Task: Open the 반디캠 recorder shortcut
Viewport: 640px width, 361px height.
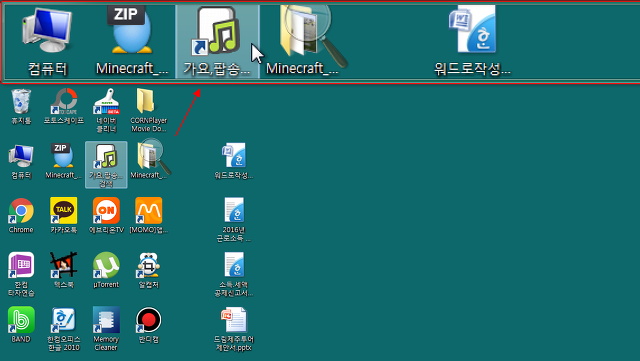Action: tap(149, 325)
